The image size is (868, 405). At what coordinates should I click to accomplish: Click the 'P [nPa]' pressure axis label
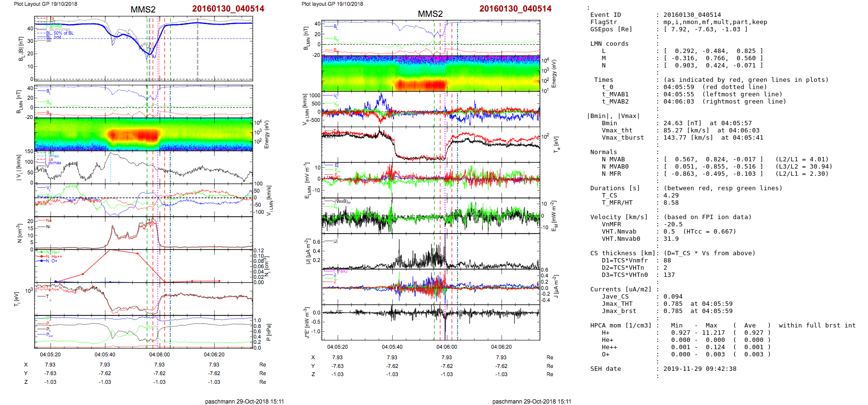[x=268, y=332]
